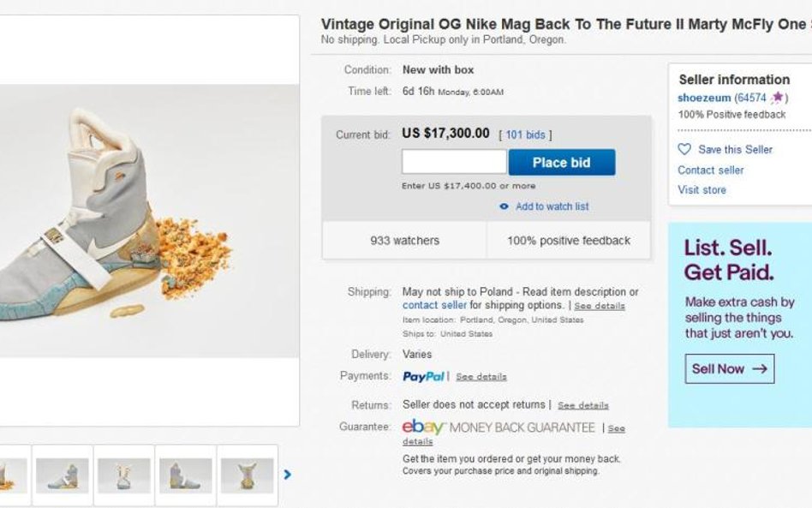Screen dimensions: 812x508
Task: Click See details in the Shipping row
Action: [x=600, y=306]
